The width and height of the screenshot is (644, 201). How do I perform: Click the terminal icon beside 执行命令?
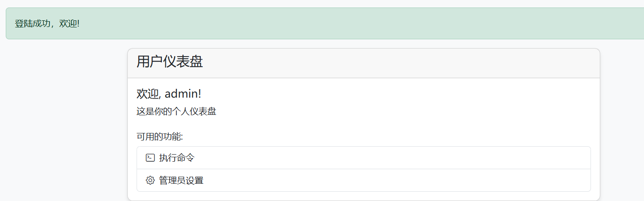click(150, 158)
